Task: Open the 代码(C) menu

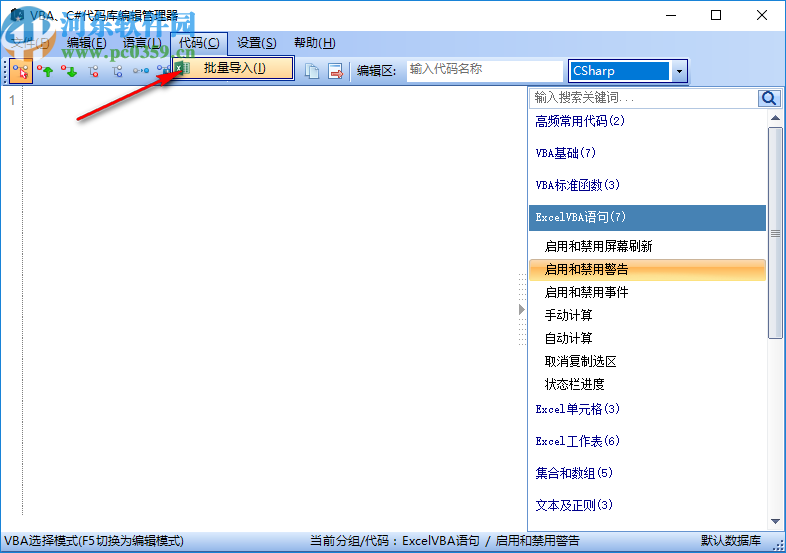Action: 199,43
